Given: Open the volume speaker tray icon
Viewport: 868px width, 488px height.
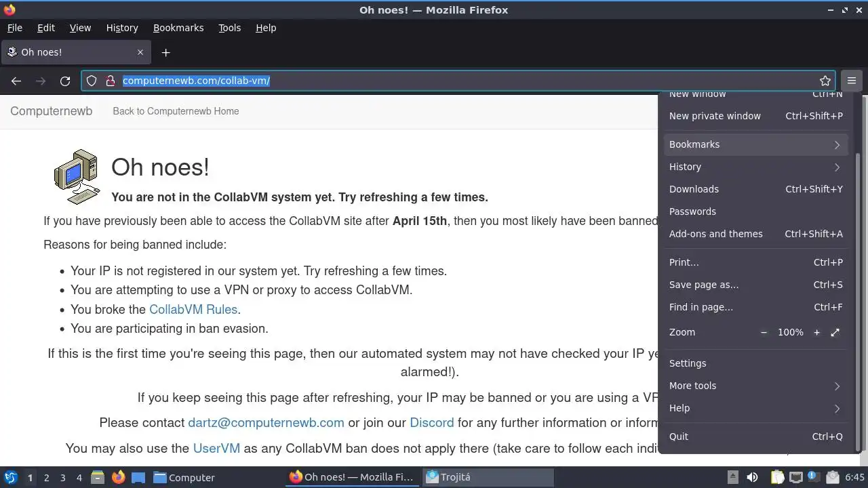Looking at the screenshot, I should click(752, 477).
